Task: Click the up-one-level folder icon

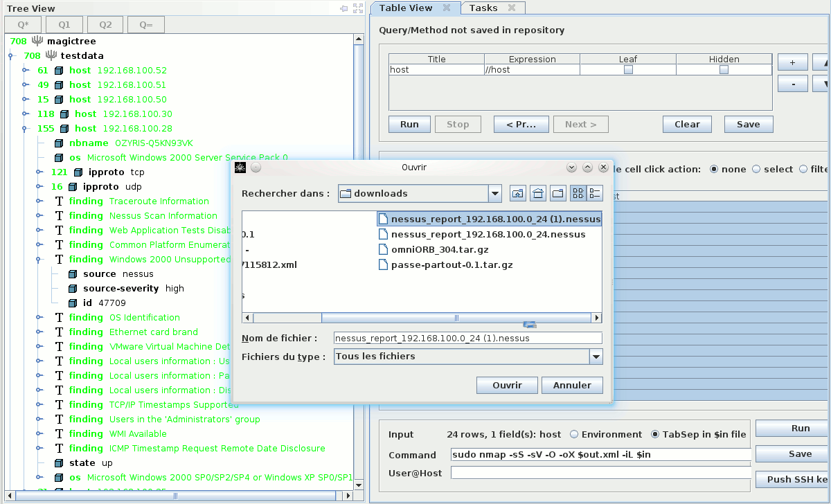Action: (x=517, y=194)
